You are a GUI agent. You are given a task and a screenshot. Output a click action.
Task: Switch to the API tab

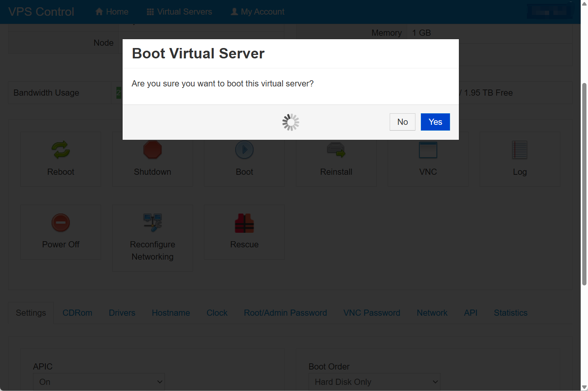pos(470,313)
